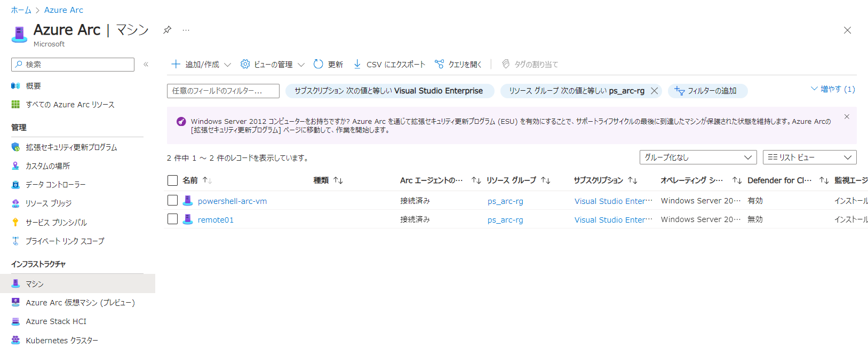The height and width of the screenshot is (347, 868).
Task: Click タグの割り当て in the toolbar
Action: tap(530, 65)
